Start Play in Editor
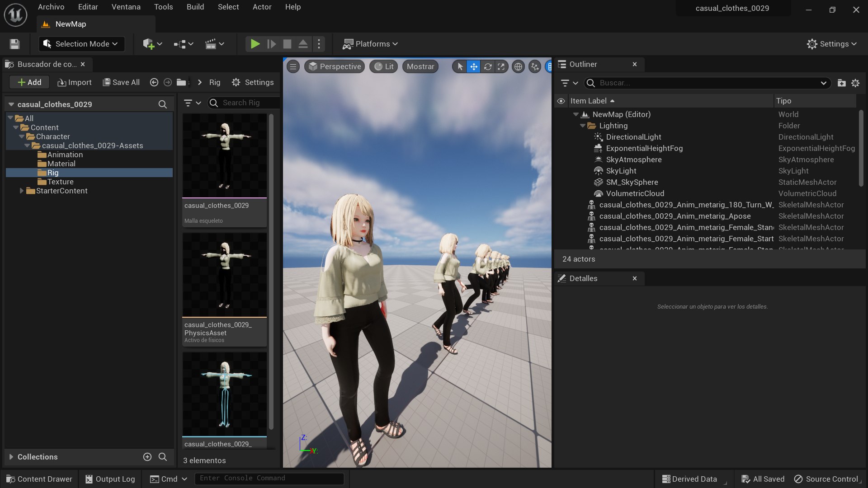 pyautogui.click(x=255, y=44)
